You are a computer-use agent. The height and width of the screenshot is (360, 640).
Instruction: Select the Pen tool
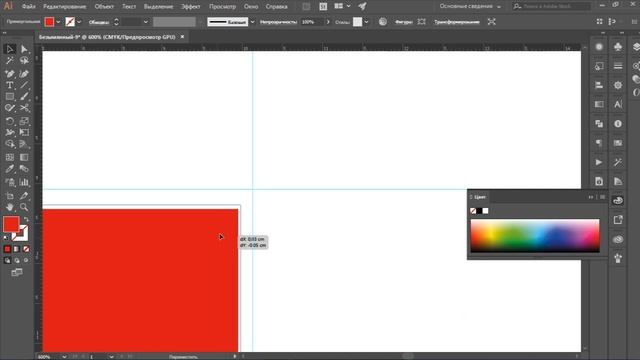10,74
